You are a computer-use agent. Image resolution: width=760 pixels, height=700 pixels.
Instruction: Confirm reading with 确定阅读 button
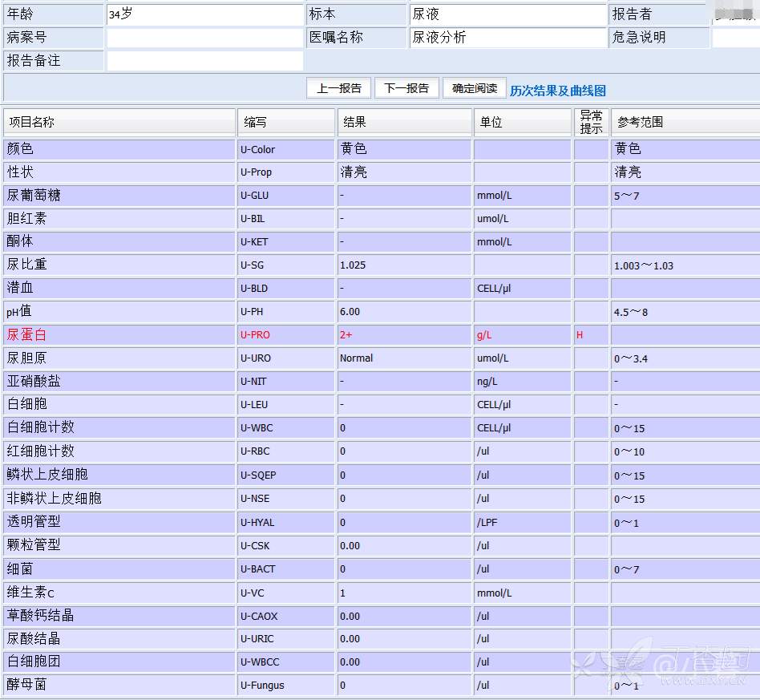point(474,88)
